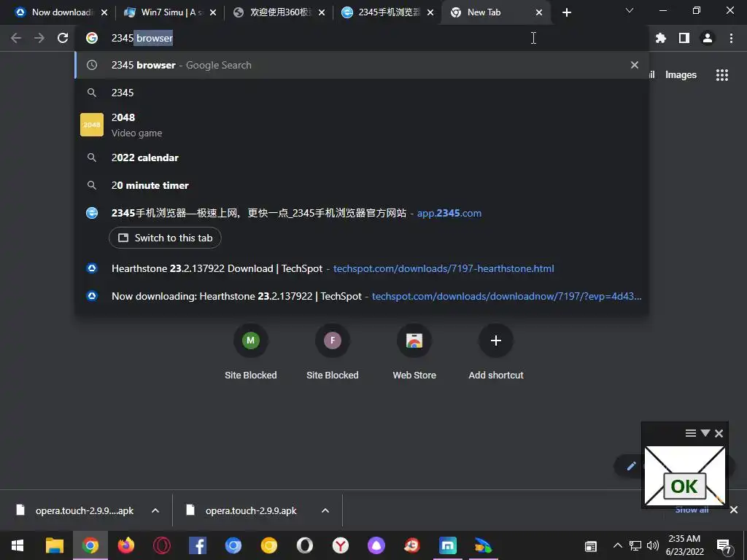Toggle the side panel icon
Viewport: 747px width, 560px height.
coord(684,38)
